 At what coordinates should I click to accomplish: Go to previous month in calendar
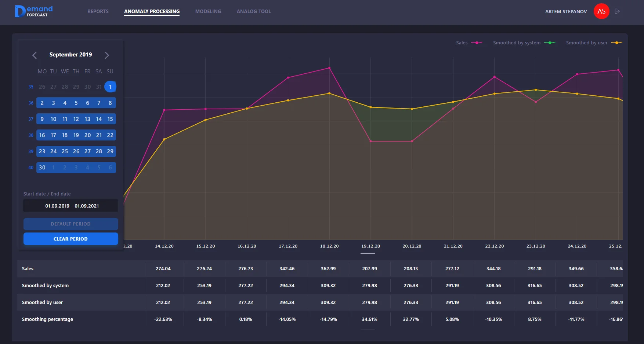pyautogui.click(x=35, y=55)
